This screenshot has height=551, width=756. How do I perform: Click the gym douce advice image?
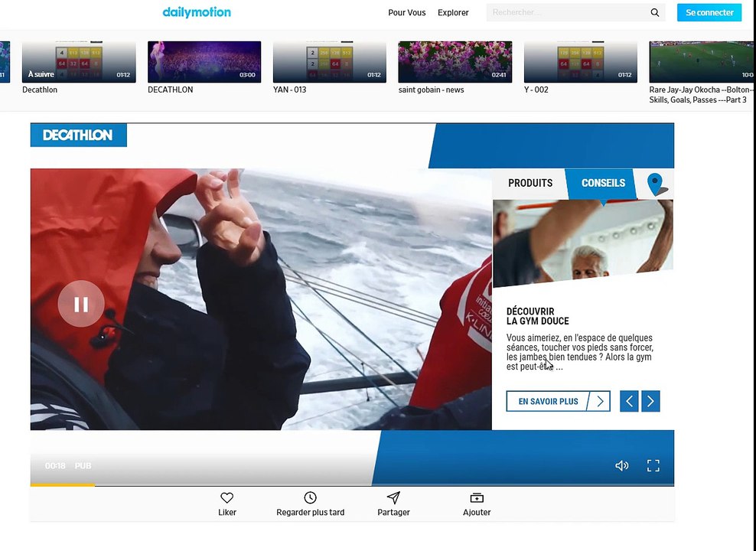tap(583, 243)
